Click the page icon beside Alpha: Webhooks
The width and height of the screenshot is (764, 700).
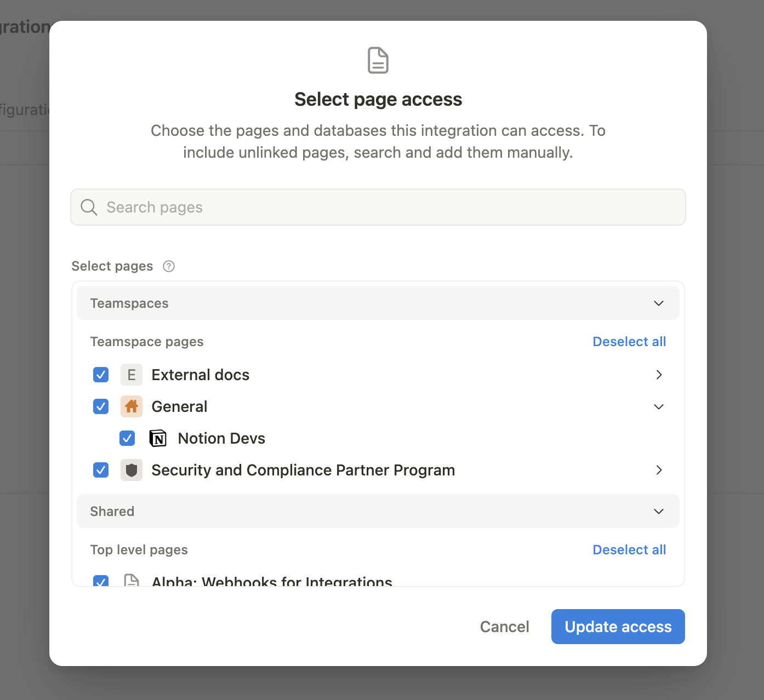[x=131, y=581]
